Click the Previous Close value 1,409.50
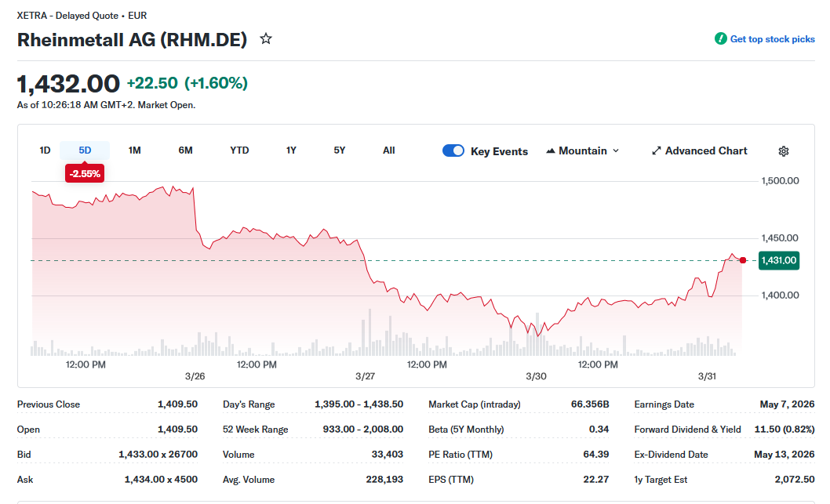Image resolution: width=830 pixels, height=504 pixels. (x=177, y=404)
